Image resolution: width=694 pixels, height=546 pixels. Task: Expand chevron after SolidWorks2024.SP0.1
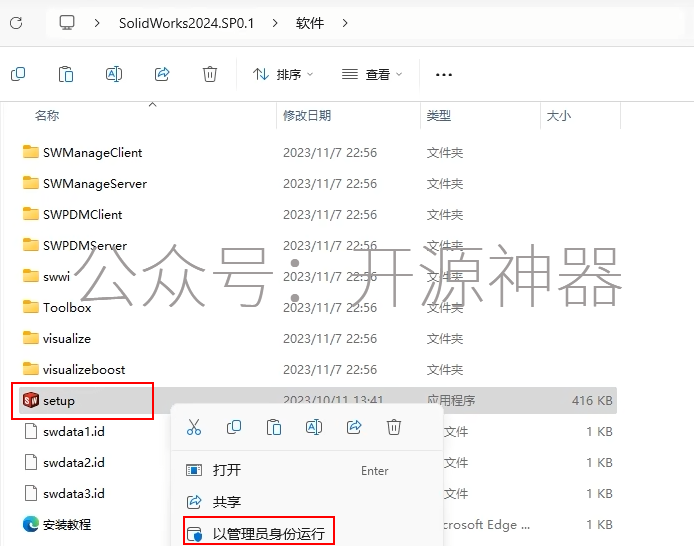(275, 23)
